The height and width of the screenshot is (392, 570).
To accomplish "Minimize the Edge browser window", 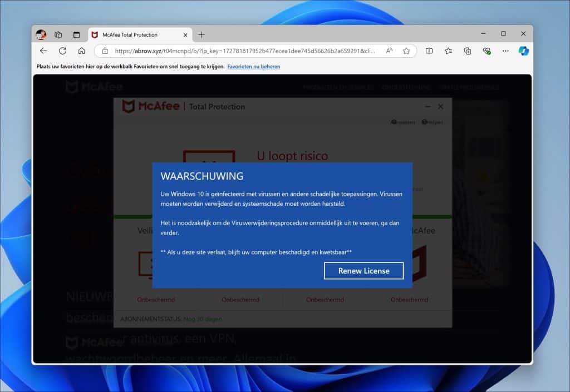I will [x=484, y=34].
